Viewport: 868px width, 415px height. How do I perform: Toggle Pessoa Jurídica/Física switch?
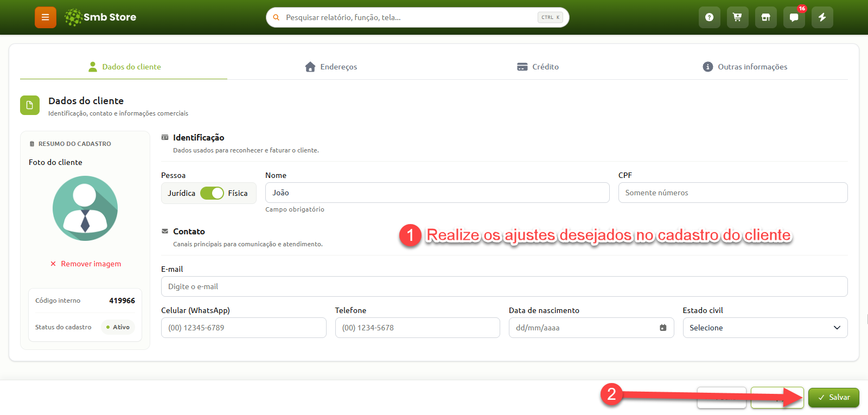[x=212, y=193]
